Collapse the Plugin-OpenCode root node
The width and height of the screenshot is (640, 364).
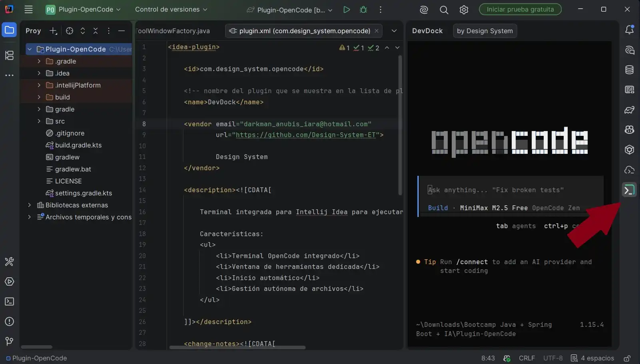point(30,49)
